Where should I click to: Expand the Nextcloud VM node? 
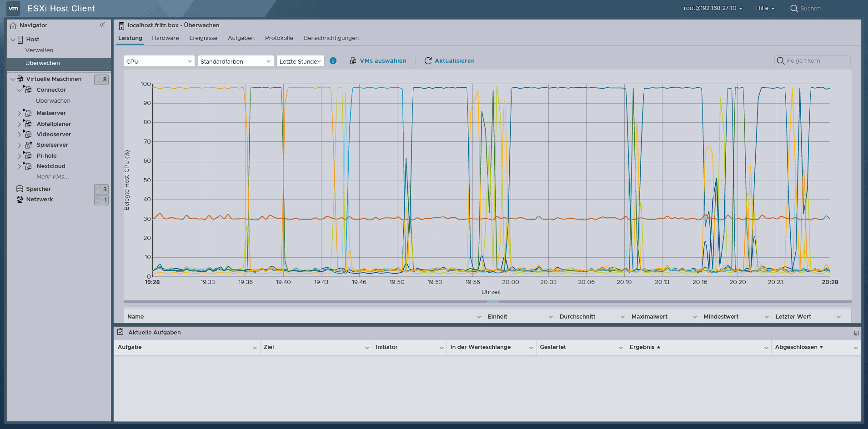[20, 166]
